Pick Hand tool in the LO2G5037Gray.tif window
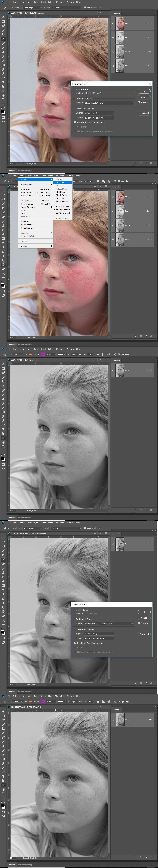The image size is (158, 868). pyautogui.click(x=3, y=789)
